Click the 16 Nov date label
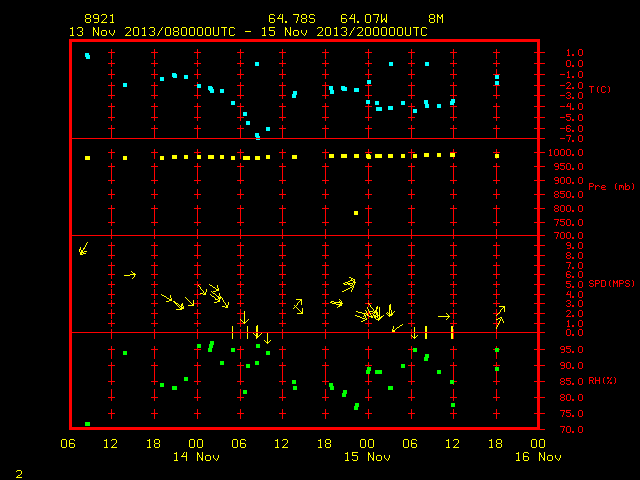Viewport: 640px width, 480px height. coord(538,457)
